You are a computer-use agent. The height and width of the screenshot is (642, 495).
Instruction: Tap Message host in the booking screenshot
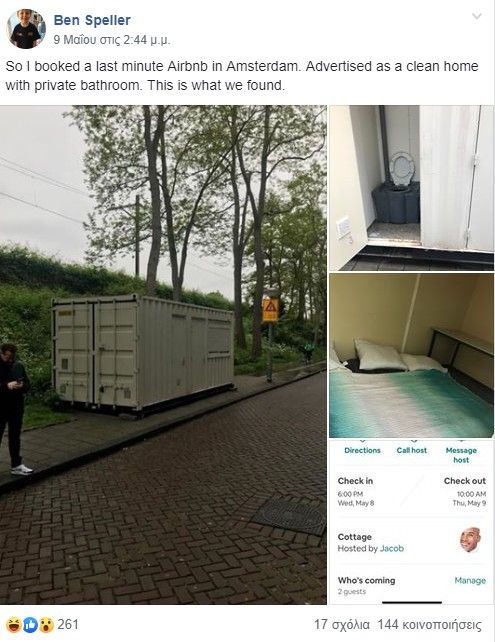[x=461, y=455]
